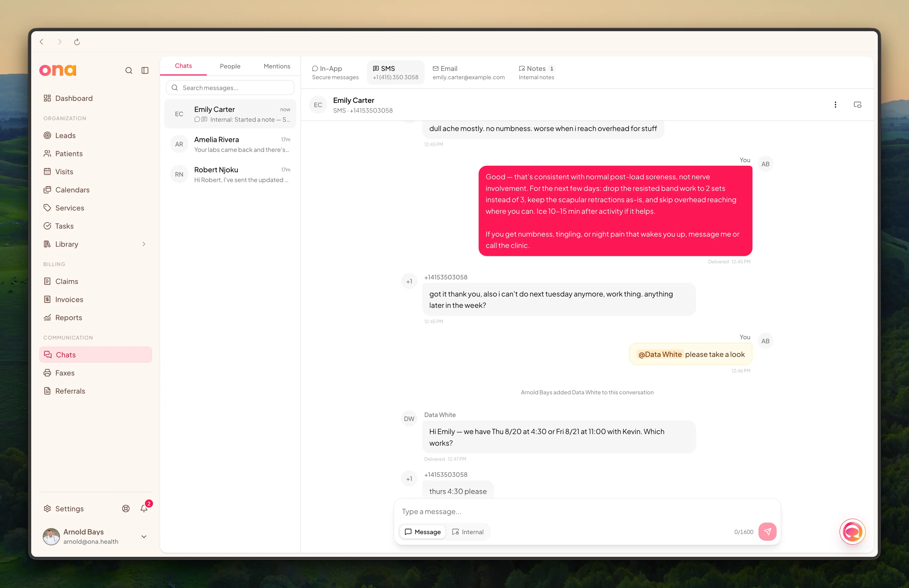Click Data White DW avatar
Viewport: 909px width, 588px height.
(x=409, y=418)
